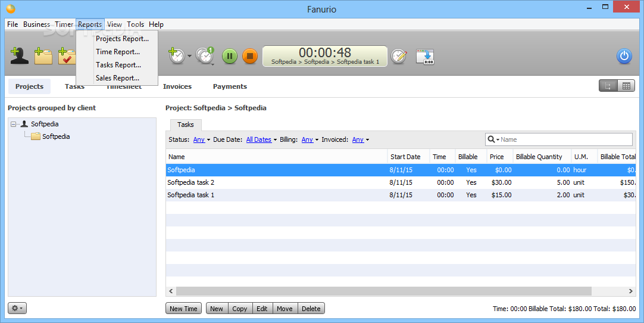Click the horizontal scrollbar thumb in task table

click(x=384, y=291)
